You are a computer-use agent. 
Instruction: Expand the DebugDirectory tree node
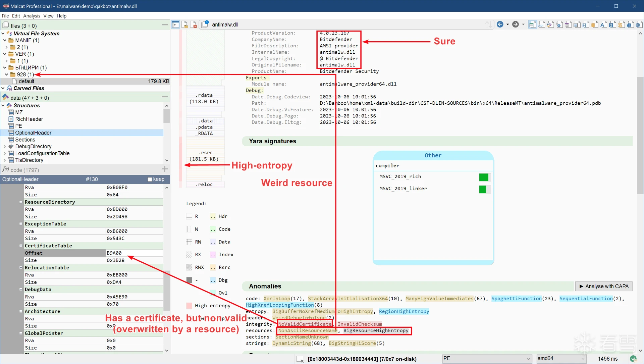(x=4, y=147)
